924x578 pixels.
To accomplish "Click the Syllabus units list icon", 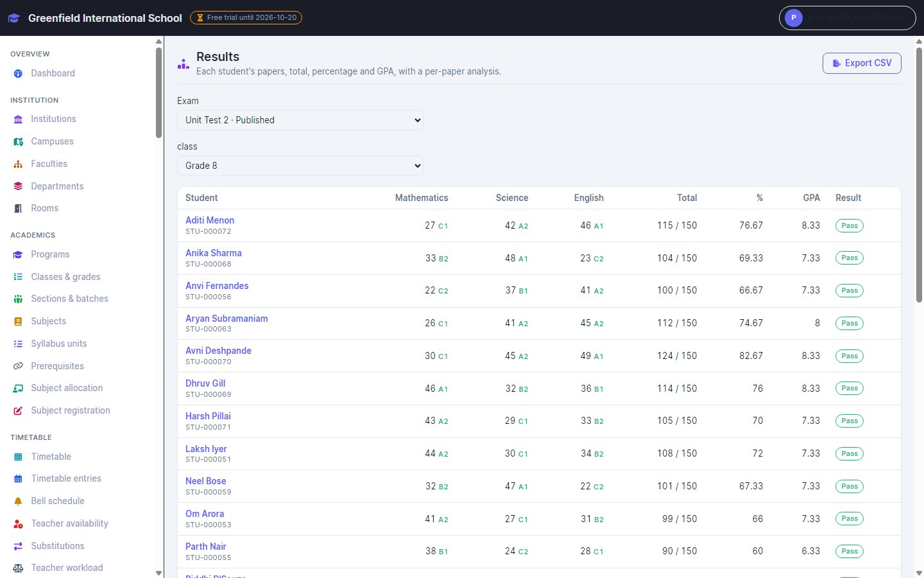I will (x=18, y=344).
